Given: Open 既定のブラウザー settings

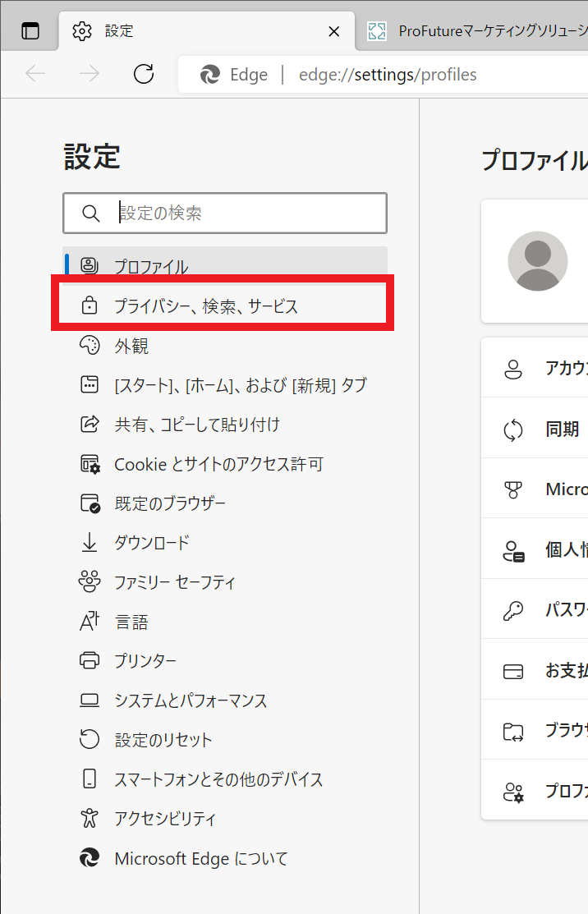Looking at the screenshot, I should click(225, 503).
